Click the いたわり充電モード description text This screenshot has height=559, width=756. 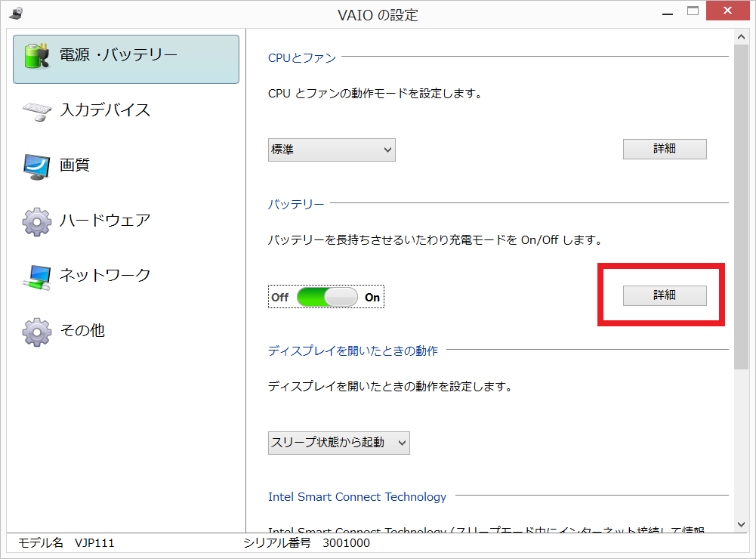coord(435,240)
